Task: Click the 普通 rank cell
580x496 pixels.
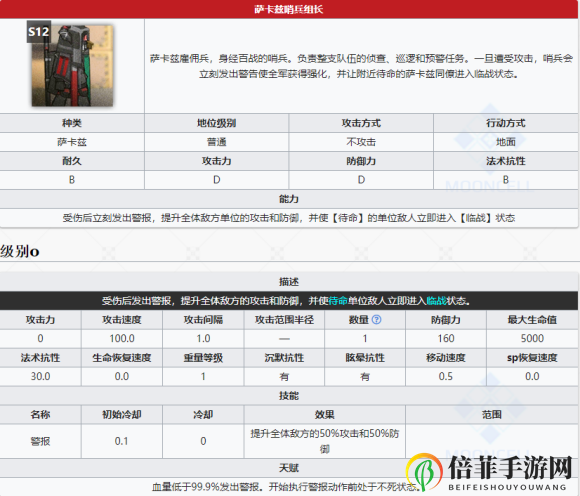Action: (x=217, y=142)
